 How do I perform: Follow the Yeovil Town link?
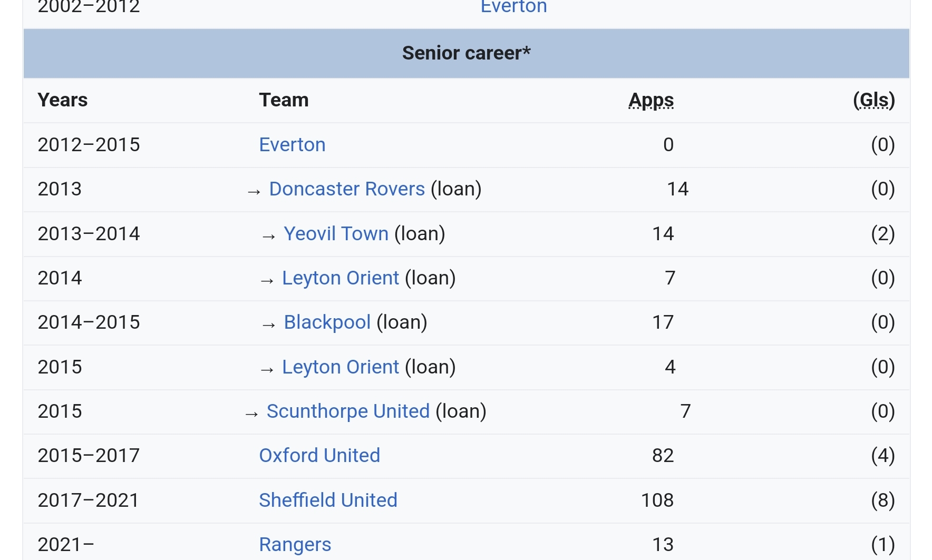click(x=336, y=234)
